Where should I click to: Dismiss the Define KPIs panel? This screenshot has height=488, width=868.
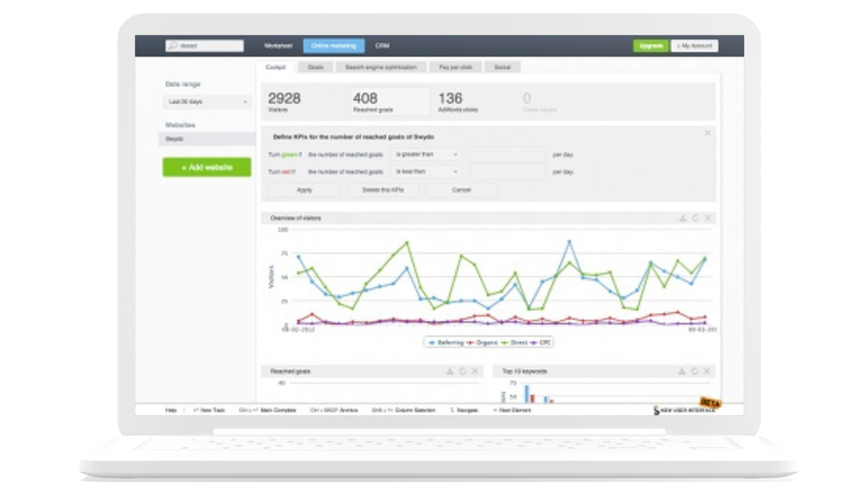tap(708, 133)
